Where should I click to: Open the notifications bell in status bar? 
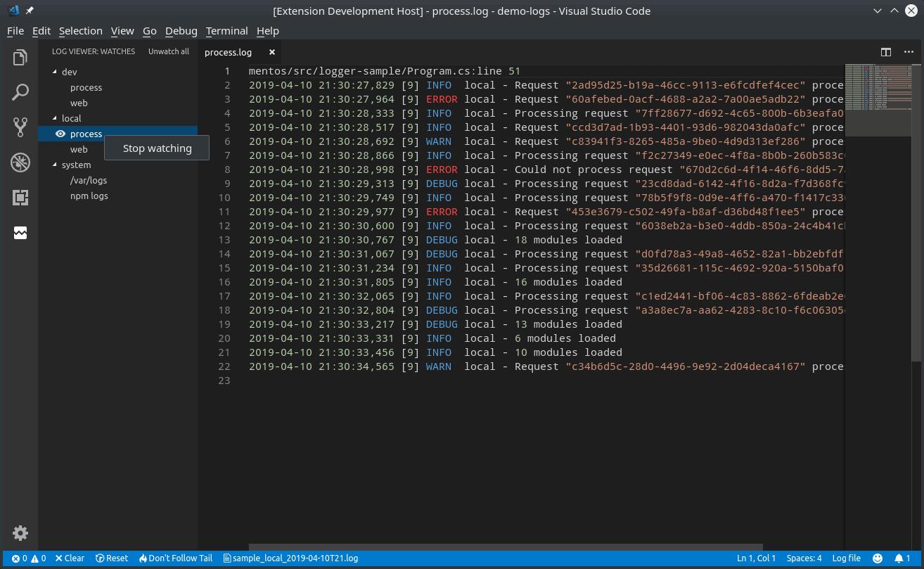pyautogui.click(x=903, y=558)
